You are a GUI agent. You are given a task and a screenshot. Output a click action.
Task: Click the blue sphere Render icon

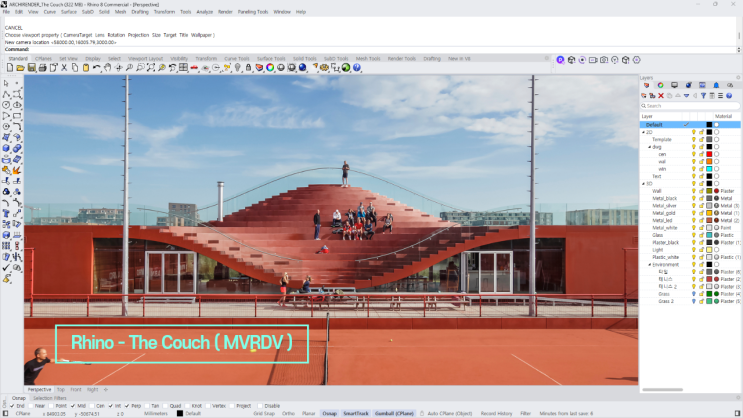coord(302,68)
